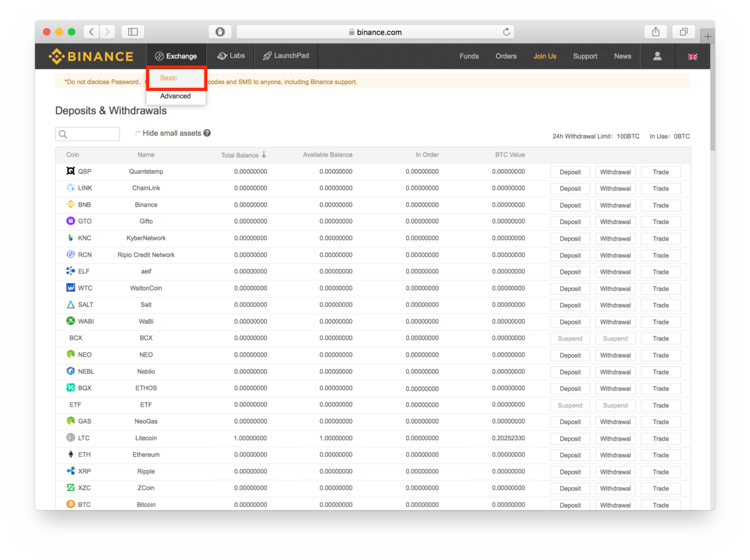Image resolution: width=750 pixels, height=560 pixels.
Task: Click Trade for ETF
Action: (660, 405)
